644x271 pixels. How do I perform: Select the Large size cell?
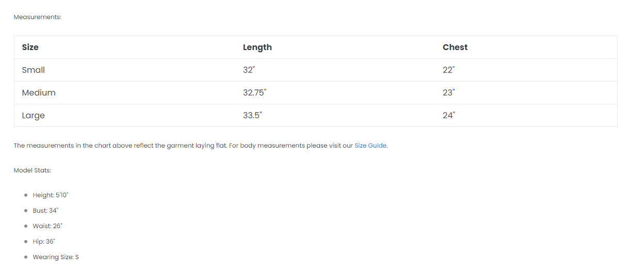tap(34, 115)
